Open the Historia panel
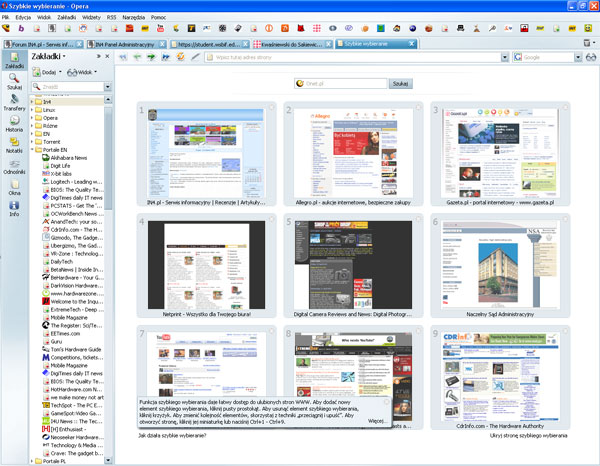The width and height of the screenshot is (600, 466). pyautogui.click(x=14, y=124)
